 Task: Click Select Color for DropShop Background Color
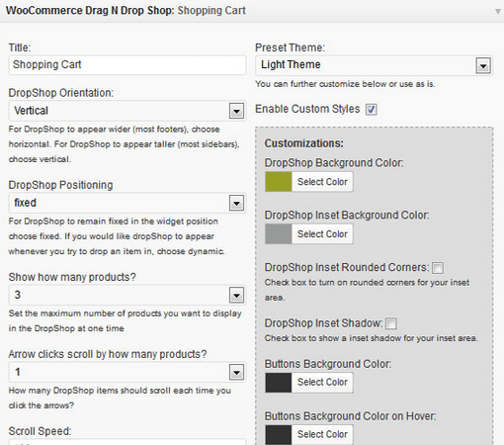pos(322,182)
